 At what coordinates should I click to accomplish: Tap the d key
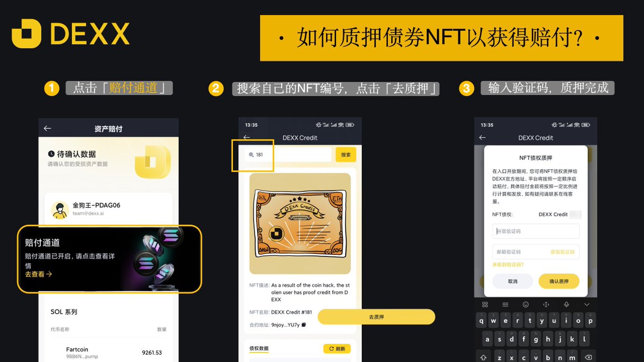click(512, 339)
